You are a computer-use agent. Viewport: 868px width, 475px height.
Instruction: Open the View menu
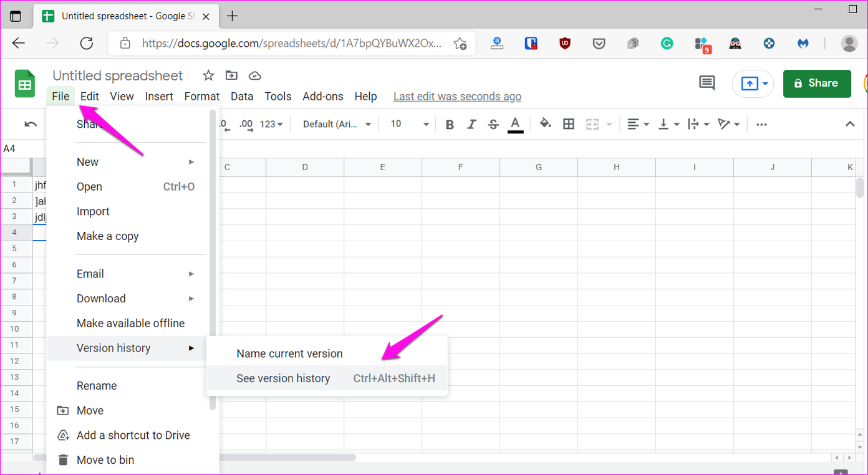point(122,96)
